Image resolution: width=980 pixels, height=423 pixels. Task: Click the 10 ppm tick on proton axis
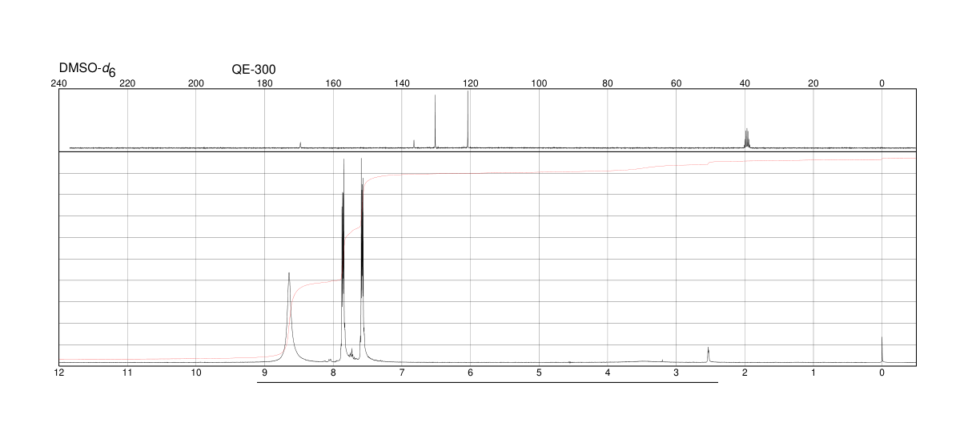click(x=196, y=373)
